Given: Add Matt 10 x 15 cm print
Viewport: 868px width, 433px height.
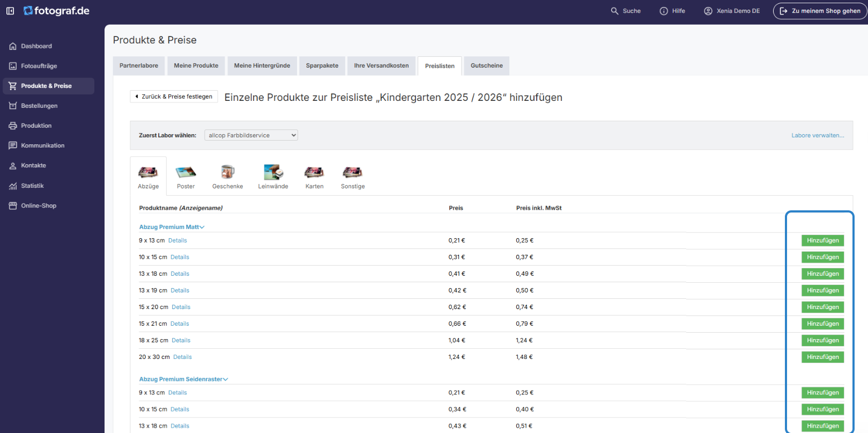Looking at the screenshot, I should coord(823,257).
